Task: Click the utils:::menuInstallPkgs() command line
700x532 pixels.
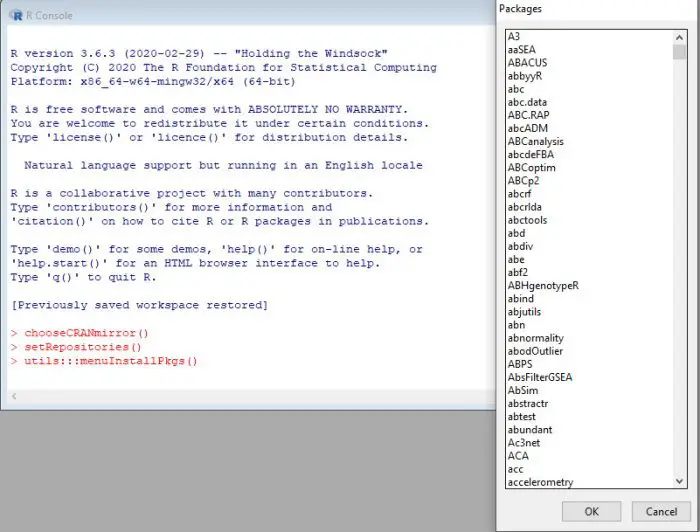Action: (104, 361)
